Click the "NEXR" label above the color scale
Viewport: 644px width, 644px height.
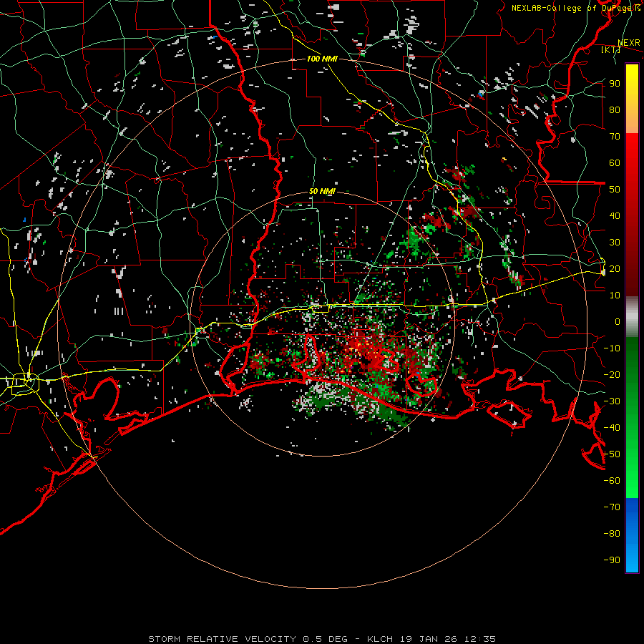pos(629,43)
